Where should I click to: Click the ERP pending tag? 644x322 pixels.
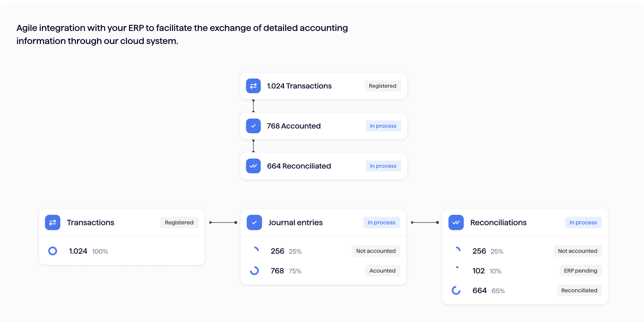[x=580, y=271]
